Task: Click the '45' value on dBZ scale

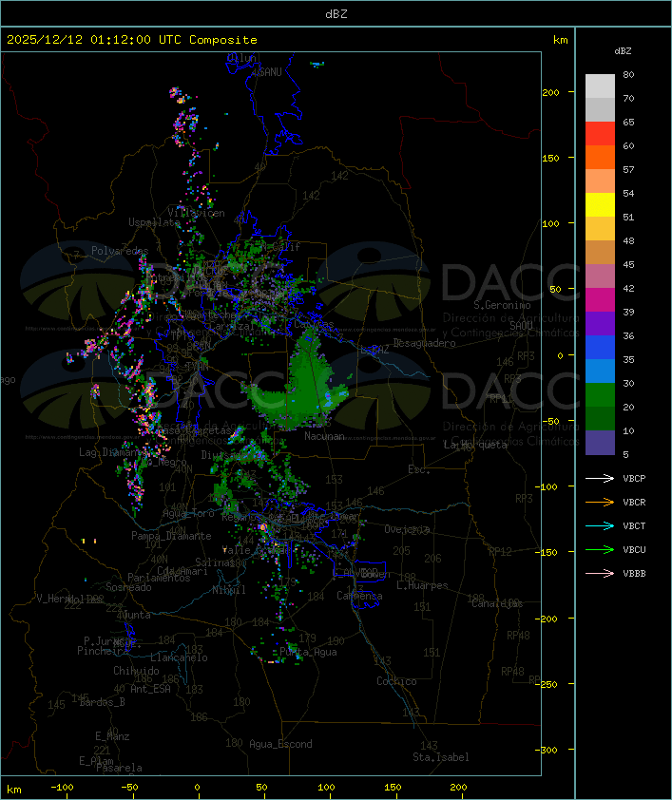Action: [628, 265]
